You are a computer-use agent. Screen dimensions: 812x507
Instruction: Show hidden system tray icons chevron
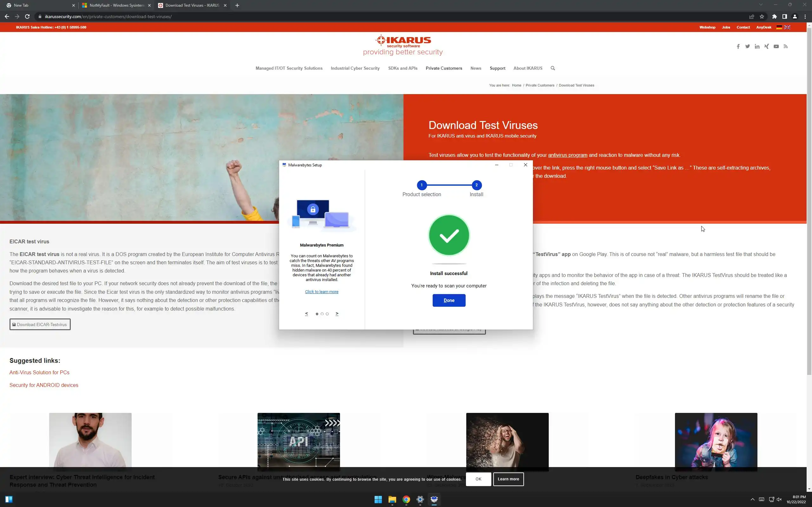pyautogui.click(x=752, y=499)
